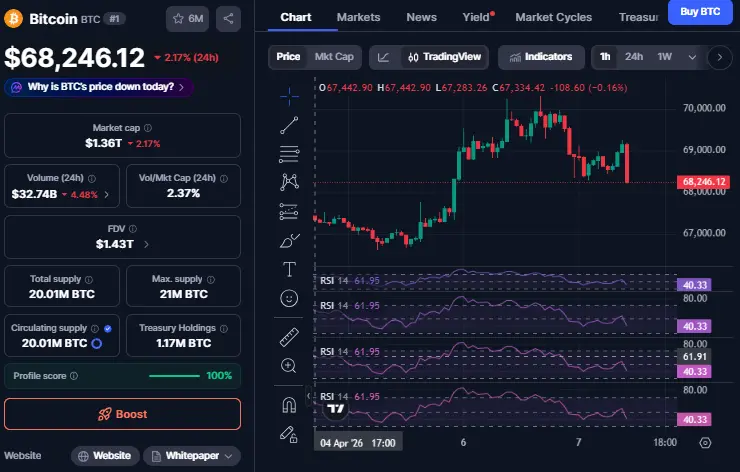Toggle chart to Mkt Cap view
This screenshot has width=740, height=472.
click(334, 57)
